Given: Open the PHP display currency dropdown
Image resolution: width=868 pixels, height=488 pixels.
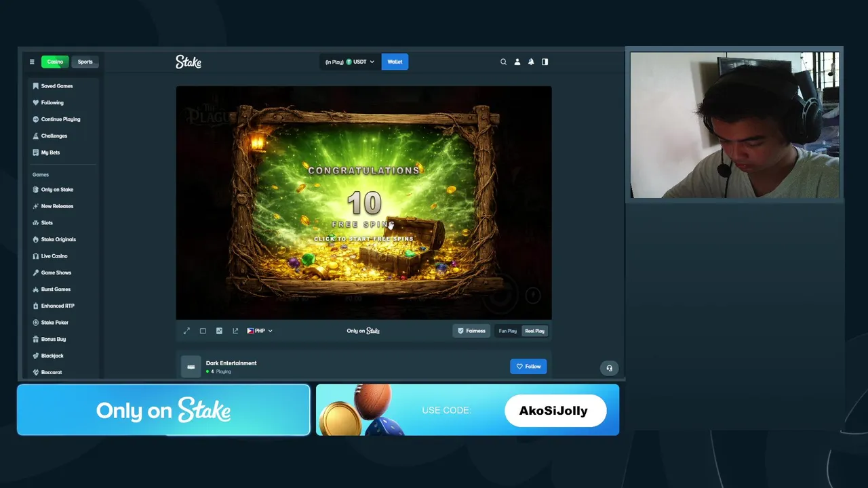Looking at the screenshot, I should pyautogui.click(x=260, y=331).
